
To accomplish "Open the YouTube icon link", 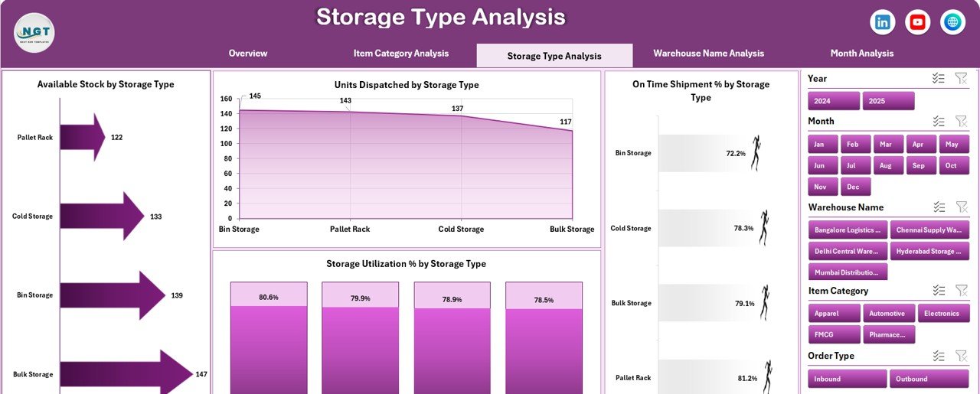I will click(917, 23).
